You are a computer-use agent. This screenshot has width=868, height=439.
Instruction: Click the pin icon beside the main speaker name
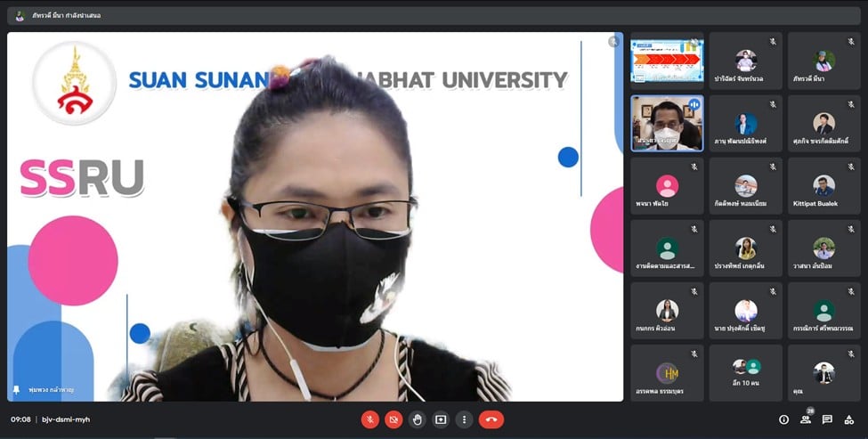pyautogui.click(x=16, y=390)
